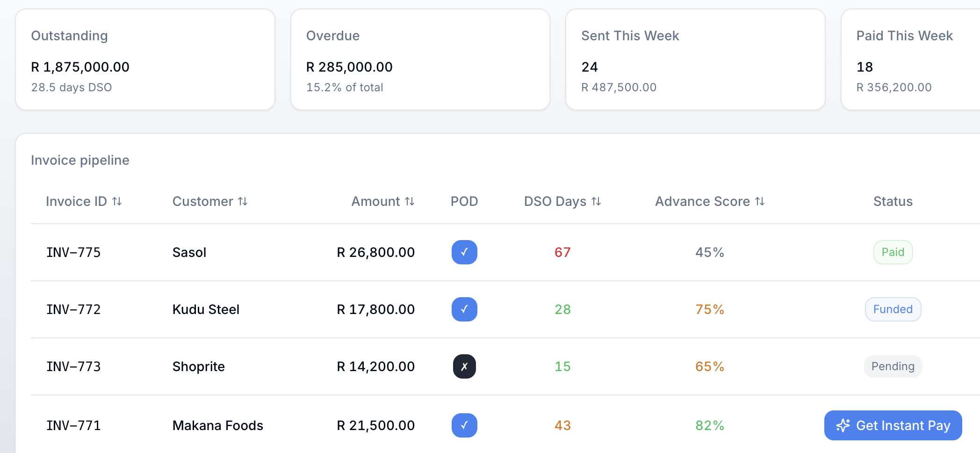Toggle sorting on the DSO Days column

597,201
